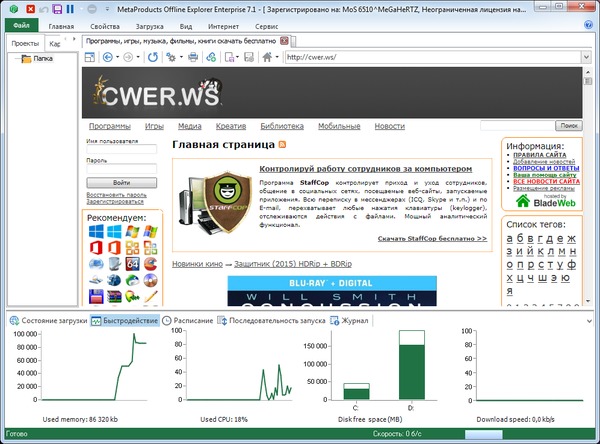
Task: Switch to Последовательность запуска tab
Action: [272, 320]
